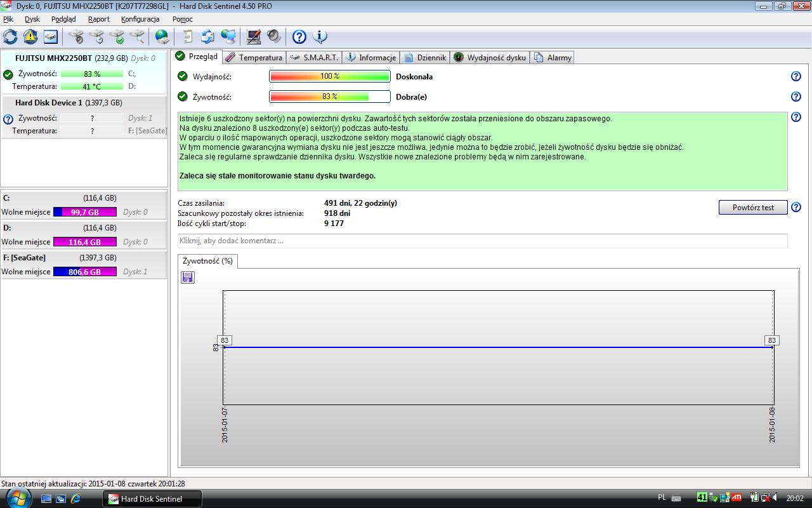812x508 pixels.
Task: Click the globe with disk toolbar icon
Action: coord(162,37)
